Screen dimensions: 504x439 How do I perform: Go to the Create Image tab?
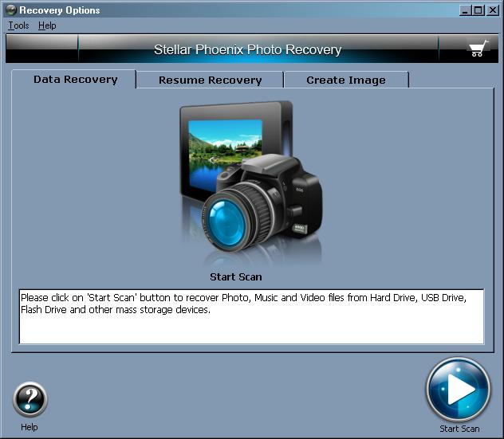coord(345,80)
